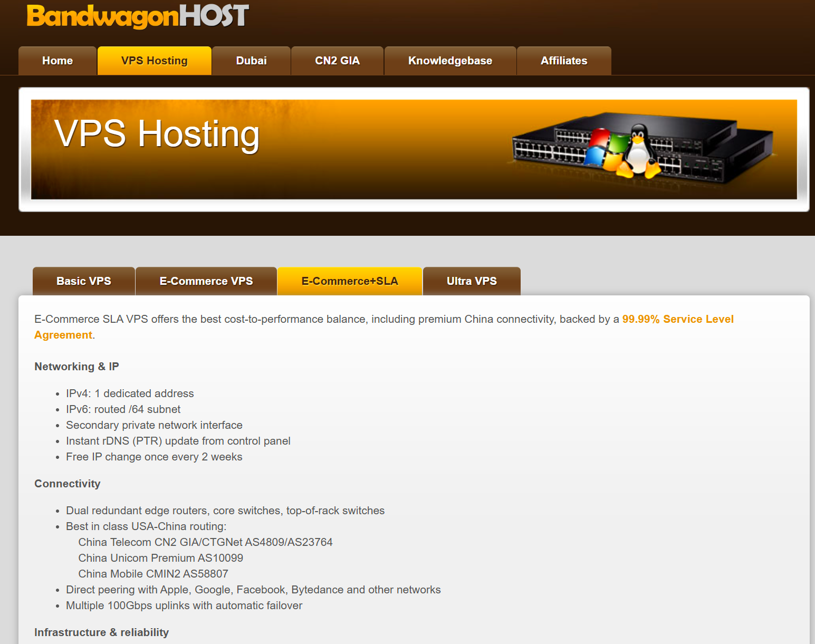Viewport: 815px width, 644px height.
Task: Click the large VPS Hosting banner title
Action: (157, 134)
